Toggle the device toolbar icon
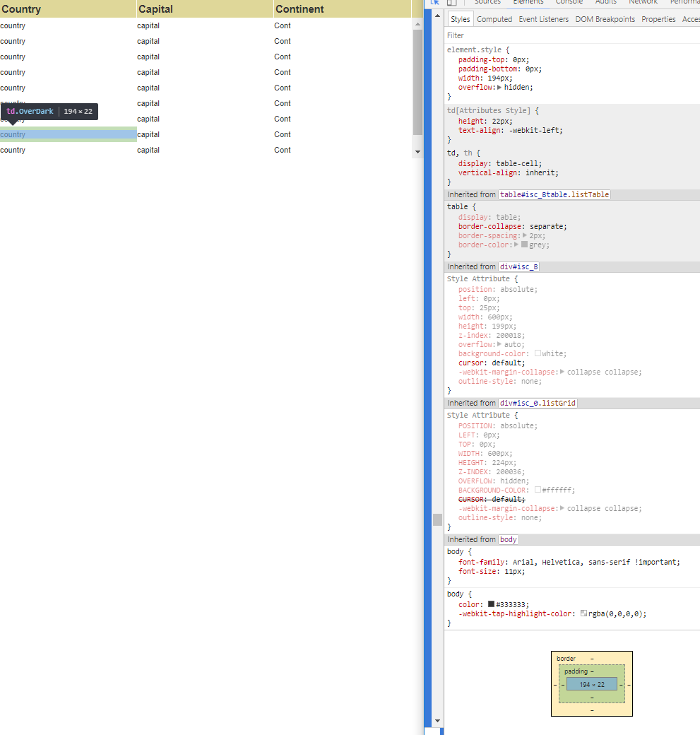The width and height of the screenshot is (700, 735). (x=451, y=3)
